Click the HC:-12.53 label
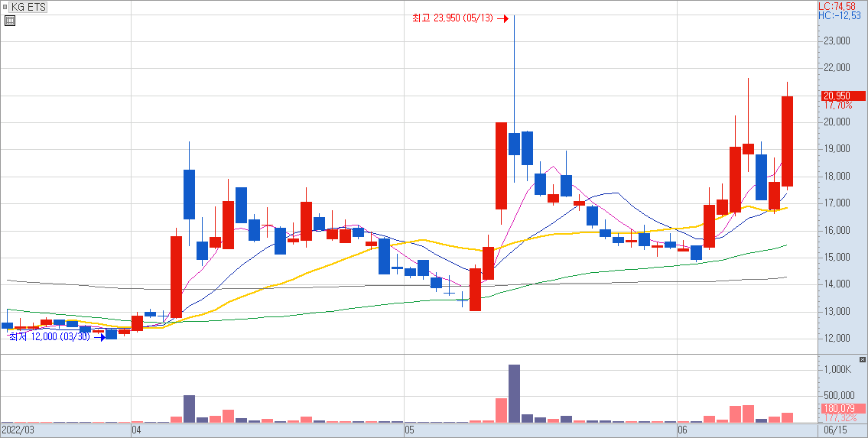Viewport: 868px width, 438px height. [839, 15]
